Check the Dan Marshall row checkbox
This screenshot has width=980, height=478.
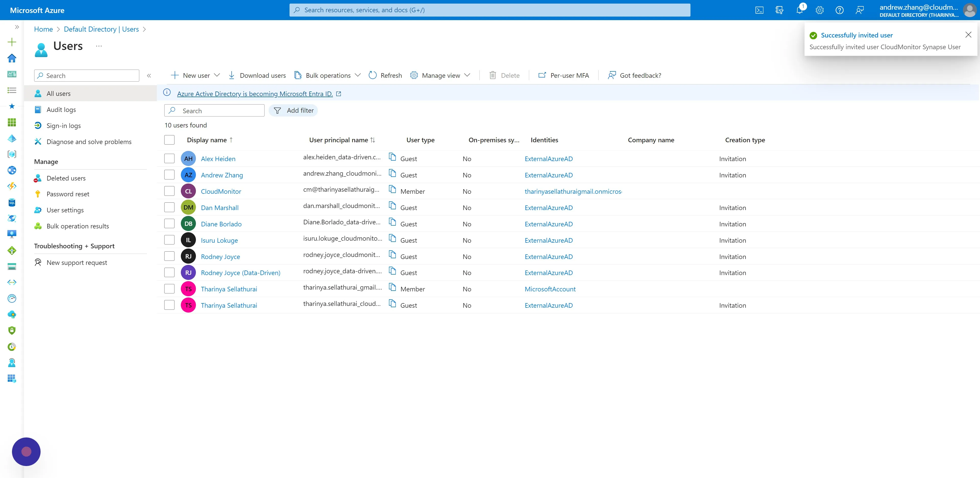click(169, 208)
